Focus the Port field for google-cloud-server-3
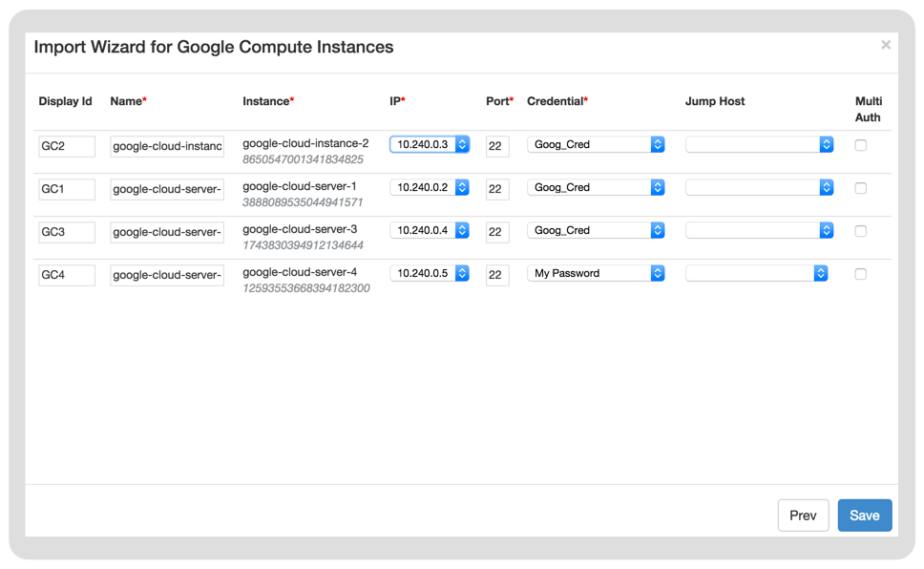Viewport: 924px width, 569px height. 497,232
